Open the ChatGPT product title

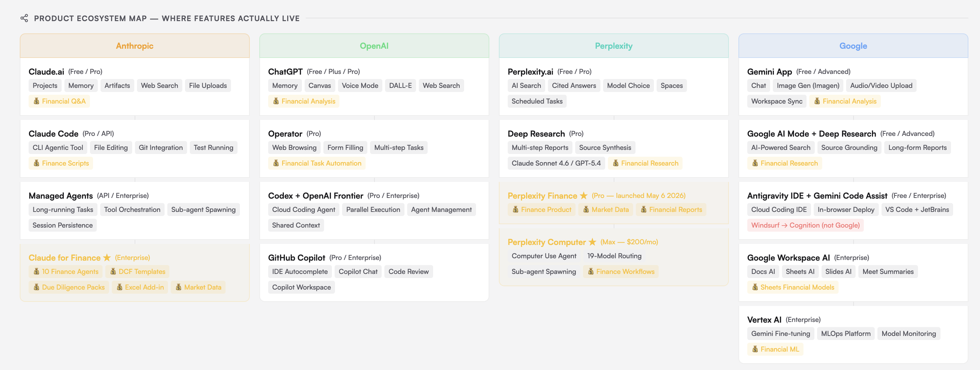pyautogui.click(x=285, y=72)
